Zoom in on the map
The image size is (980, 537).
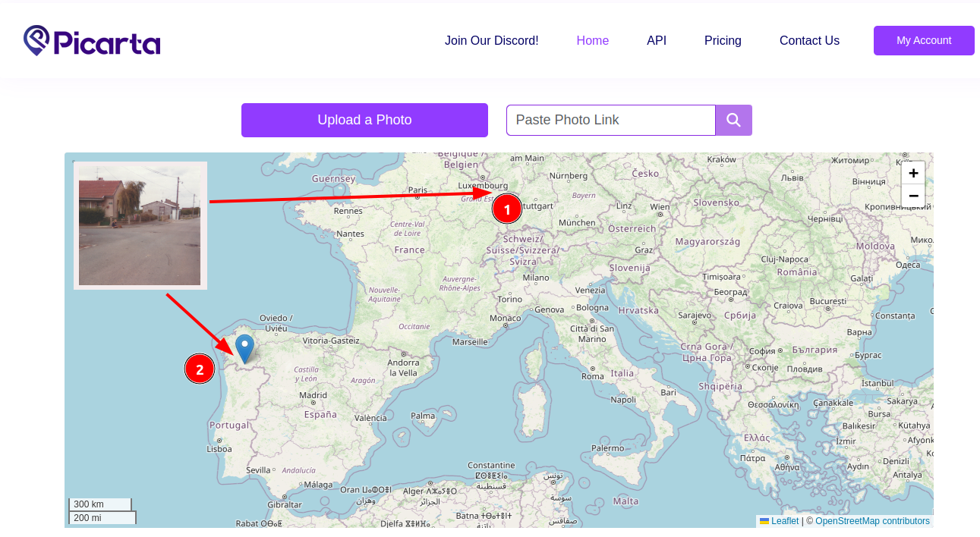point(913,173)
